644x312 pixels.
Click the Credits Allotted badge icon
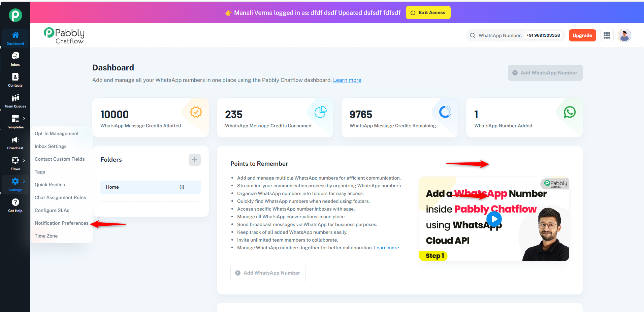pyautogui.click(x=196, y=112)
